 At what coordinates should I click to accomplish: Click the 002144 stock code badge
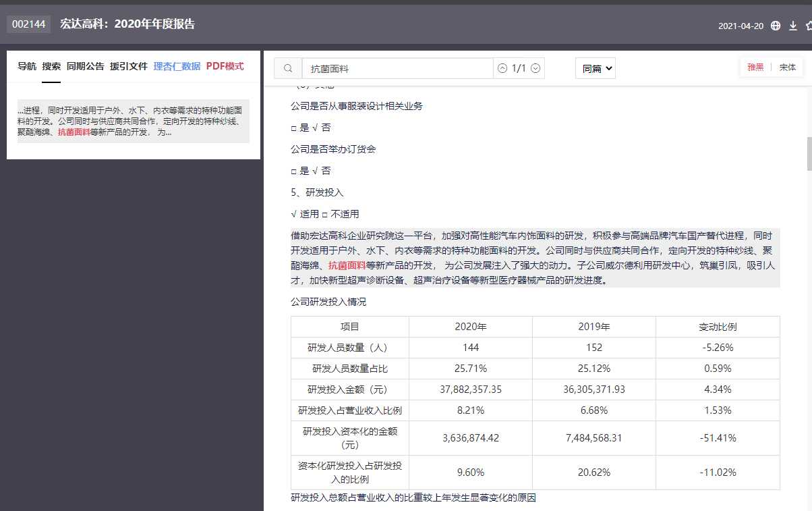[29, 24]
